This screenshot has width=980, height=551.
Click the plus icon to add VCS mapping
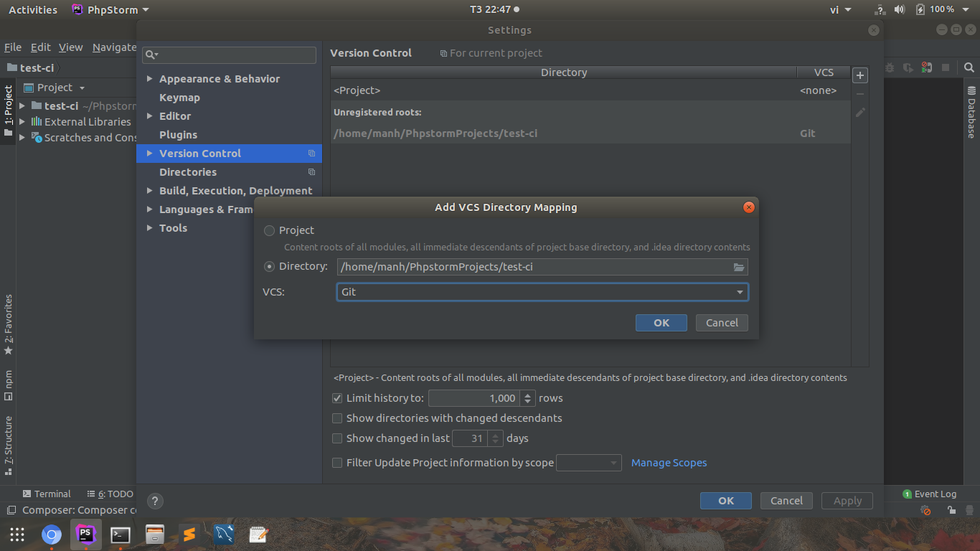(x=860, y=75)
